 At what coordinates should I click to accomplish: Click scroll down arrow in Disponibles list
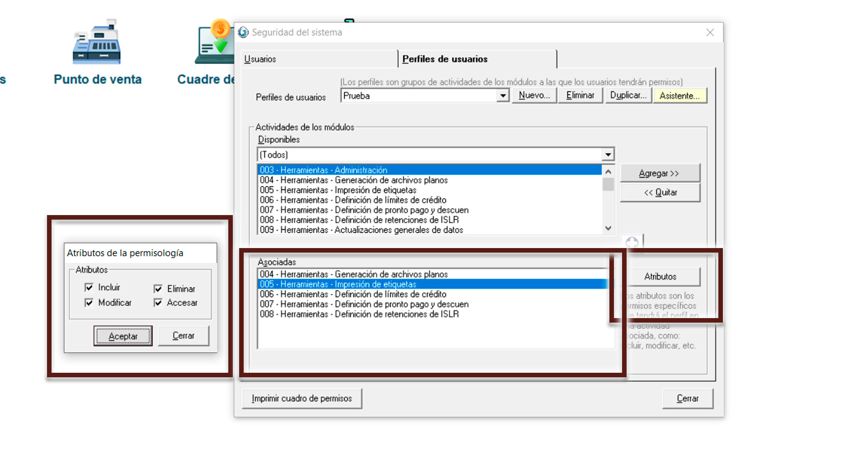tap(608, 228)
